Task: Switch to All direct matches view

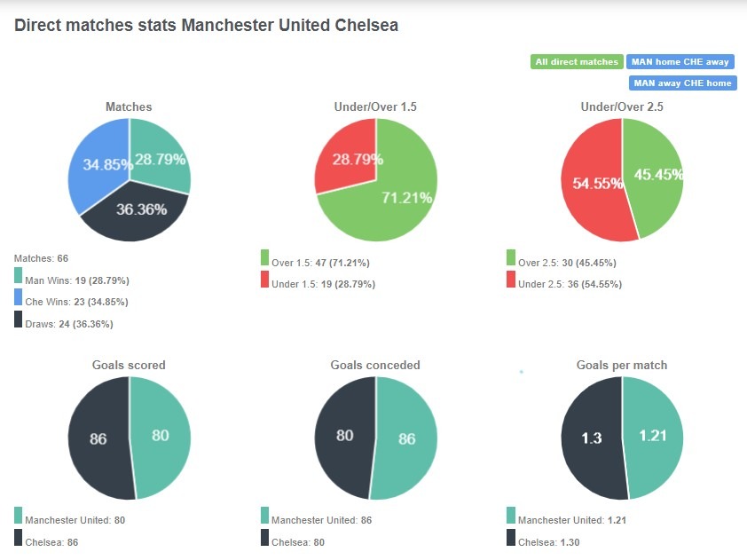Action: pos(577,61)
